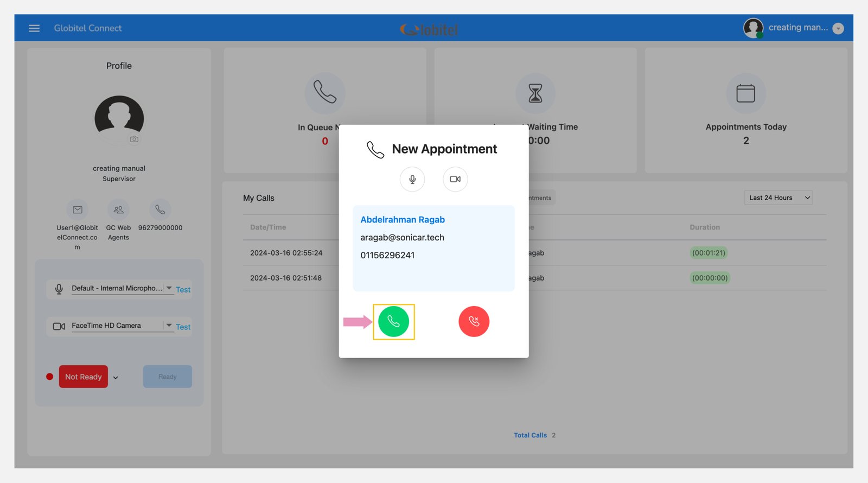Test the selected microphone
This screenshot has width=868, height=483.
click(183, 290)
